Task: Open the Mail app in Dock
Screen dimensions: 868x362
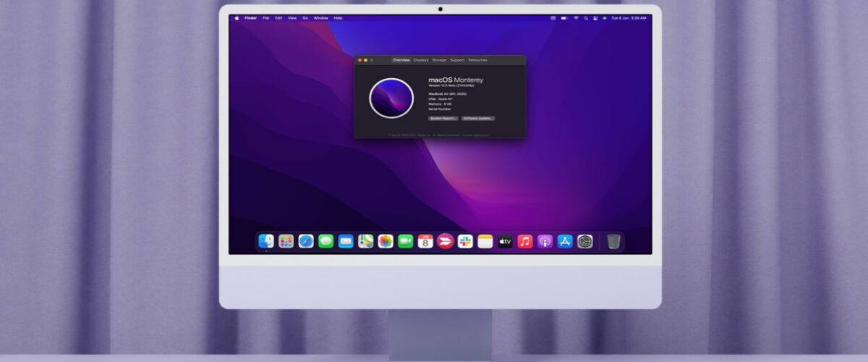Action: coord(346,241)
